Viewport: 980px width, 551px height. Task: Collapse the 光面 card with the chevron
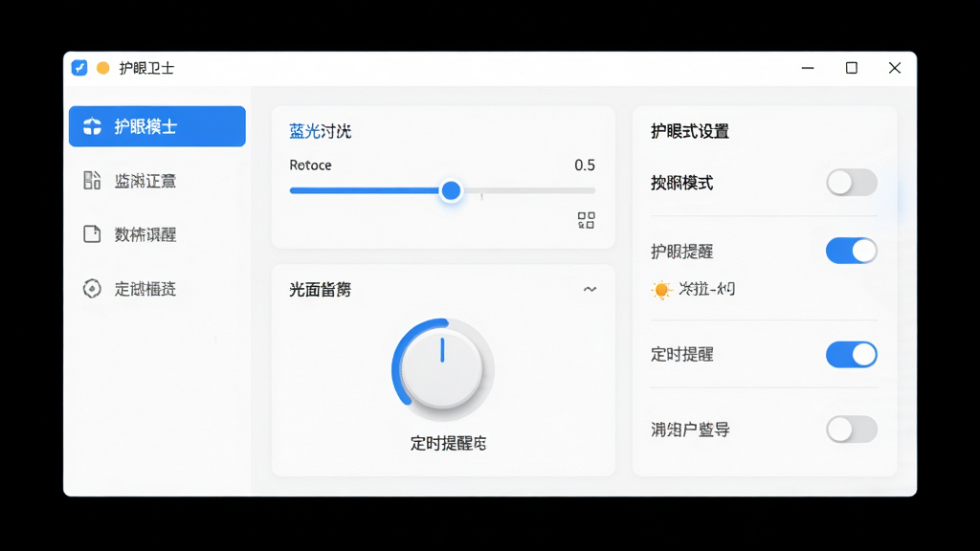(x=590, y=289)
